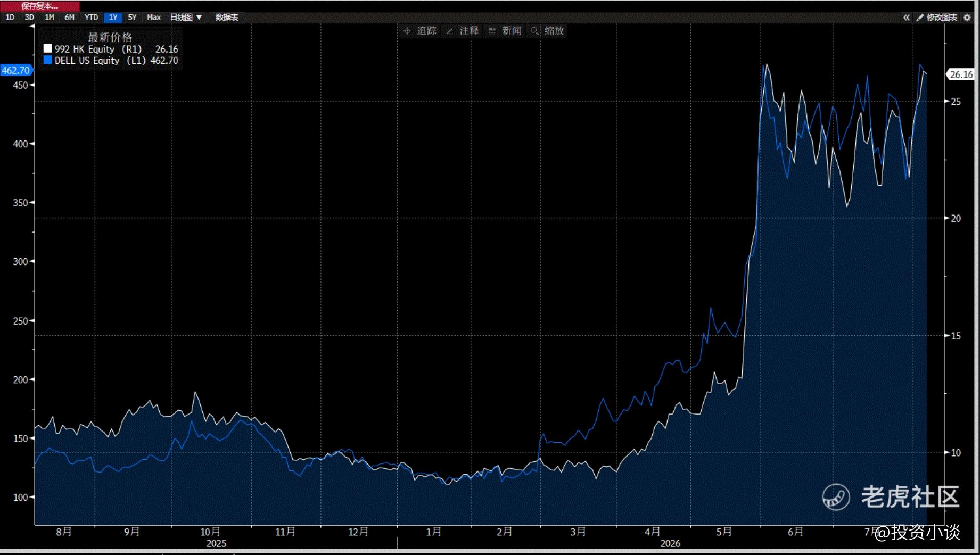Select the 1M time range

click(50, 18)
